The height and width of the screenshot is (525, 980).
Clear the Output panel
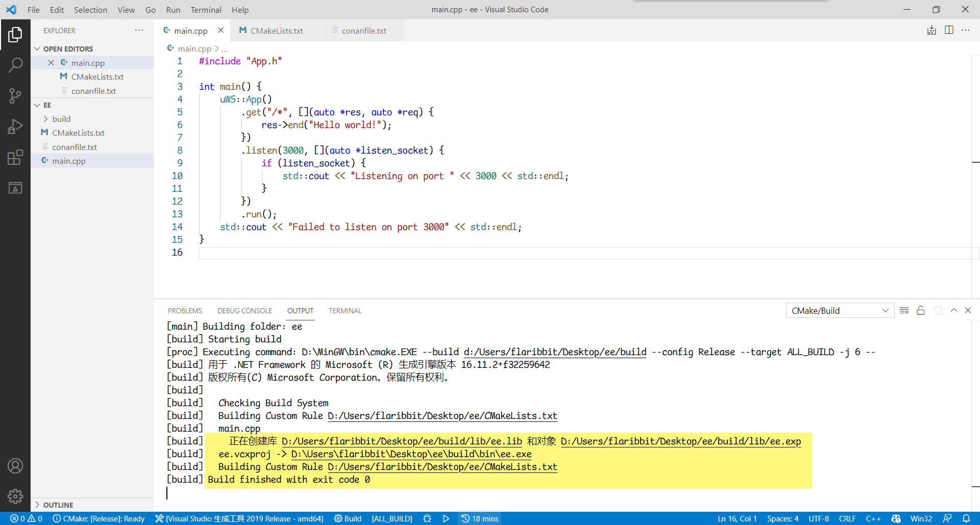pyautogui.click(x=904, y=310)
